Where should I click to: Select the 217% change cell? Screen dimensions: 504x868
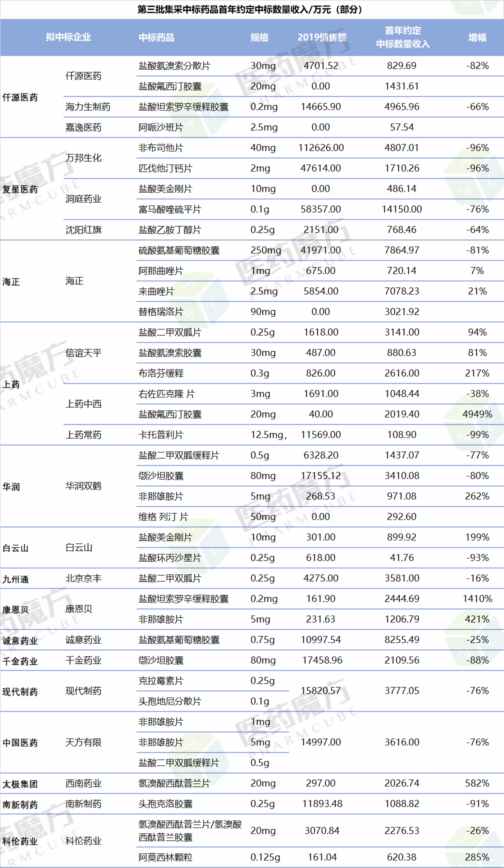click(x=477, y=373)
